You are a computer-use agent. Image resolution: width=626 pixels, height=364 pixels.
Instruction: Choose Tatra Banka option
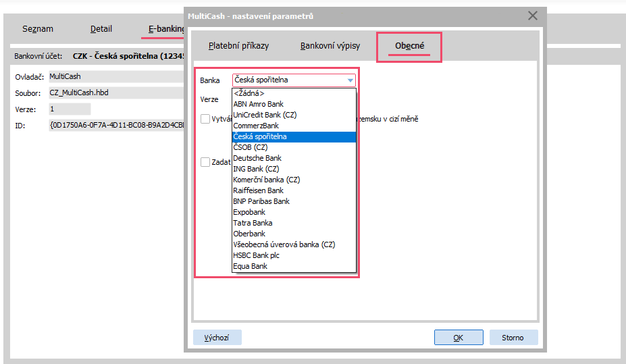[294, 223]
